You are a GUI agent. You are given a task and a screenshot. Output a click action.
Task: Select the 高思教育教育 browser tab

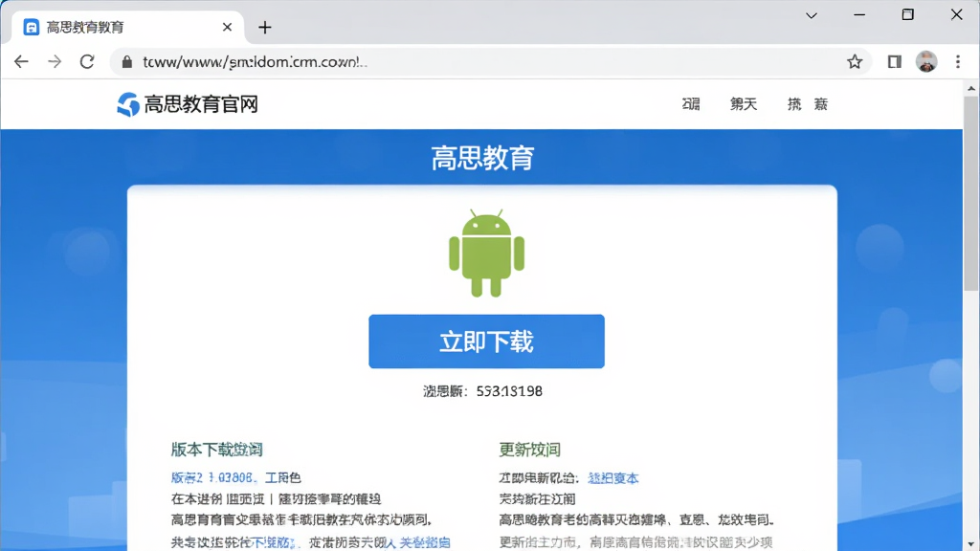pyautogui.click(x=127, y=27)
